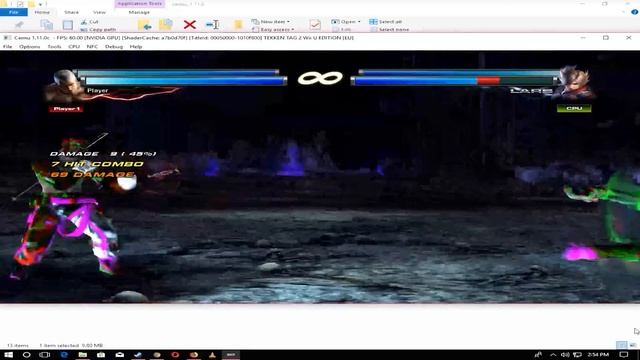Click the Cortana search circle on taskbar
Image resolution: width=640 pixels, height=360 pixels.
[x=27, y=355]
